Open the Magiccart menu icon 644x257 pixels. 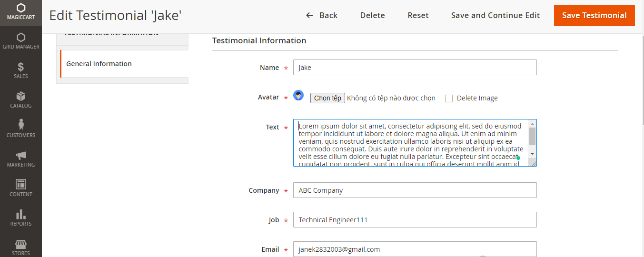20,8
